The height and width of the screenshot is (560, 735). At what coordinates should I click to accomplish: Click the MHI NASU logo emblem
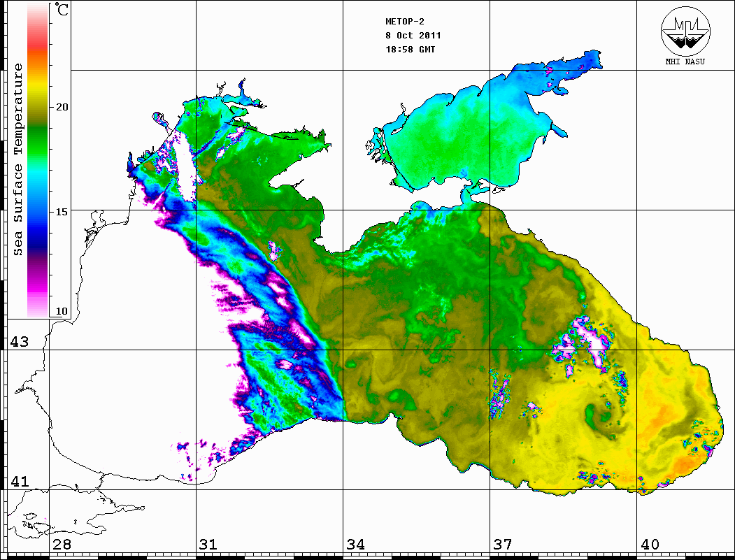coord(685,31)
